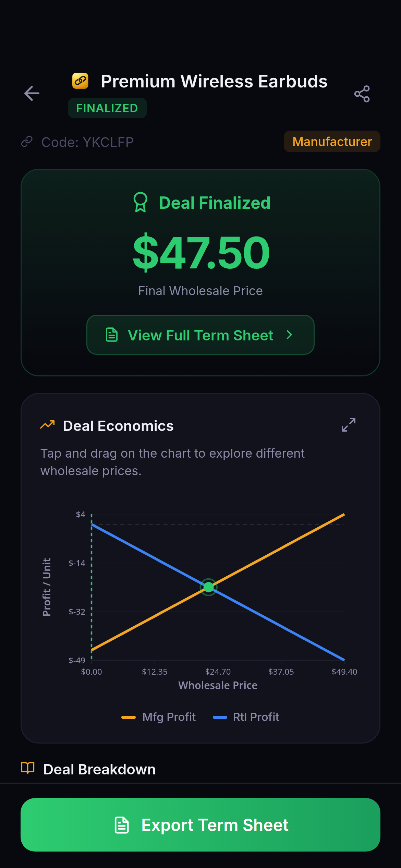Tap the deal code YKCLFP text
Viewport: 401px width, 868px height.
coord(87,142)
